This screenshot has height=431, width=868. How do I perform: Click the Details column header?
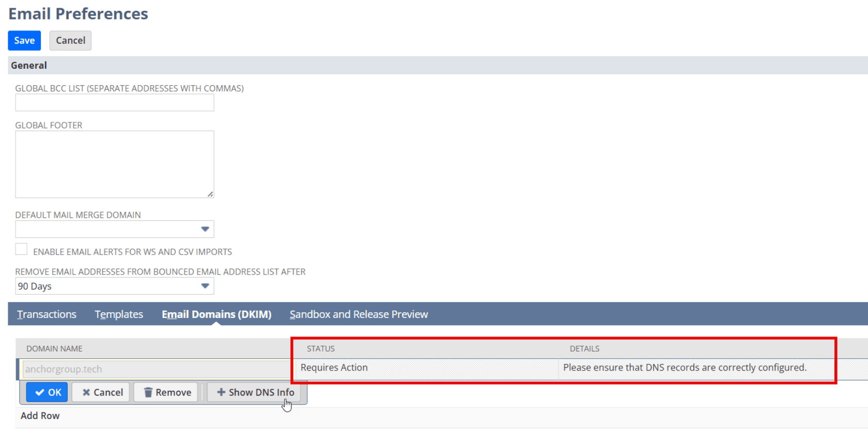[x=584, y=349]
